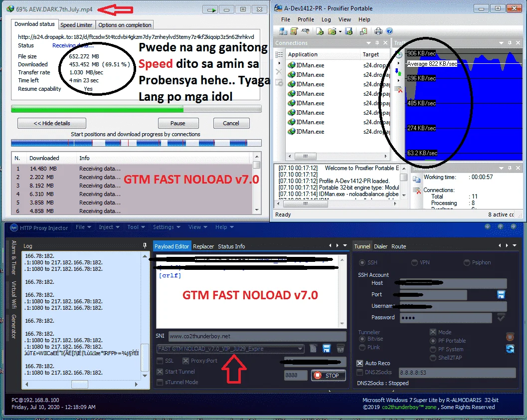
Task: Pin the Log panel in HTTP Proxy Injector
Action: point(145,245)
